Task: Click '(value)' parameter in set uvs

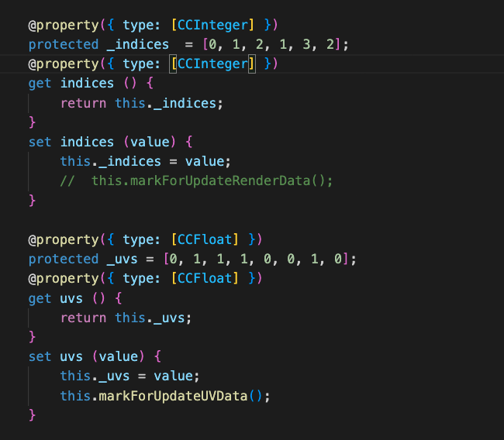Action: [x=119, y=357]
